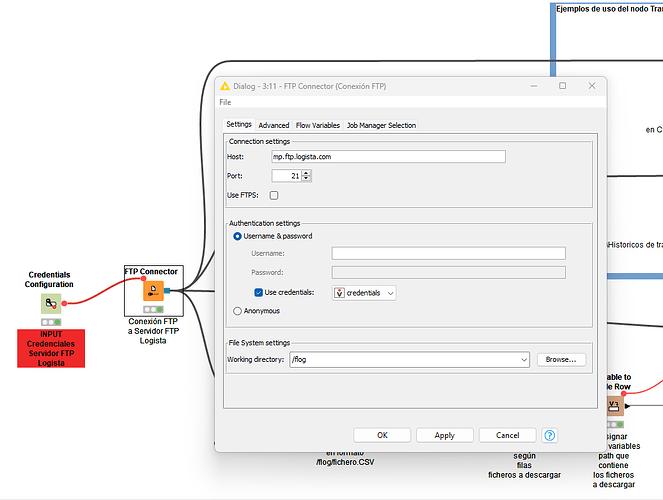
Task: Open the Job Manager Selection tab
Action: click(x=381, y=126)
